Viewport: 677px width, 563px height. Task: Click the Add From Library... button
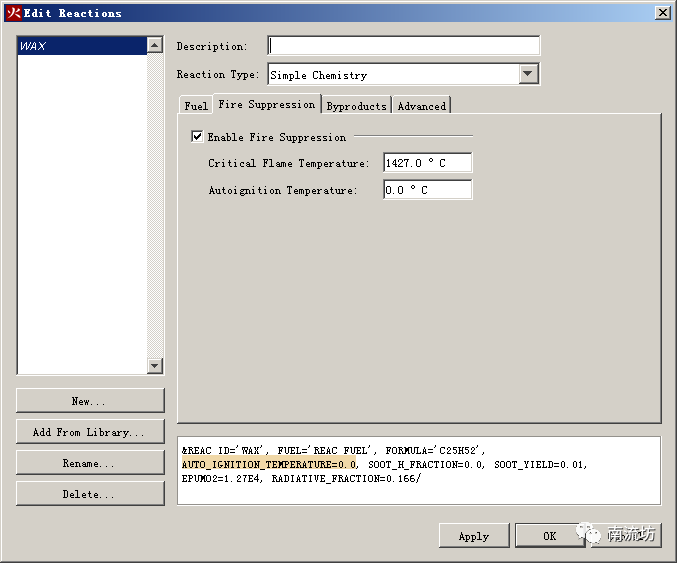point(90,432)
